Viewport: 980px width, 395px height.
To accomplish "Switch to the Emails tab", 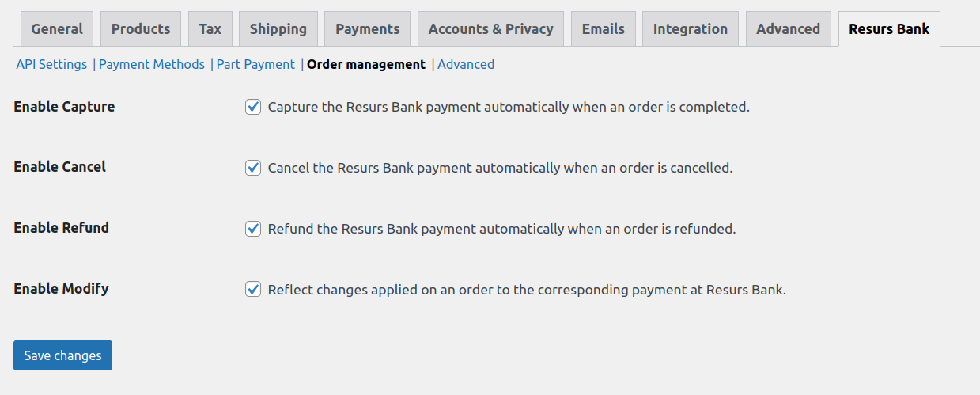I will pos(604,29).
